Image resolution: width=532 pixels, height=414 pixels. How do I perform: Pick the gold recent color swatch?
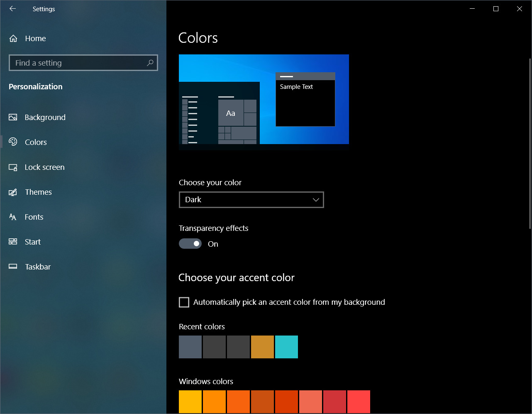262,347
